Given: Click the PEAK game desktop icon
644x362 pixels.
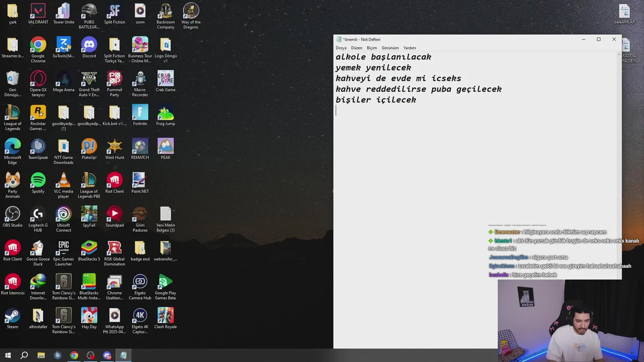Looking at the screenshot, I should pyautogui.click(x=166, y=149).
